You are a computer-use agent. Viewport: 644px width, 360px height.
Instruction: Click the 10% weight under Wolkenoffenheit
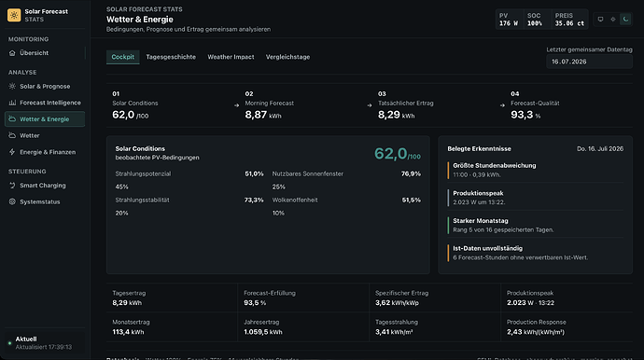point(278,213)
